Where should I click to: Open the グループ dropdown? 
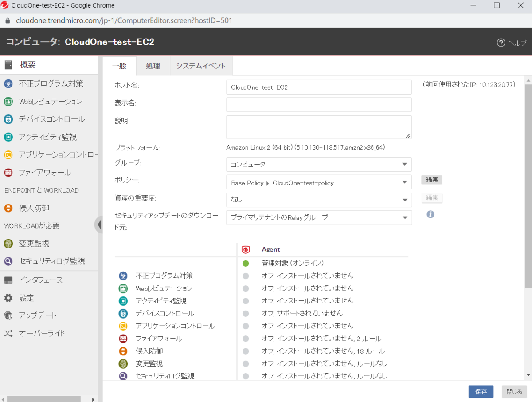pos(319,164)
